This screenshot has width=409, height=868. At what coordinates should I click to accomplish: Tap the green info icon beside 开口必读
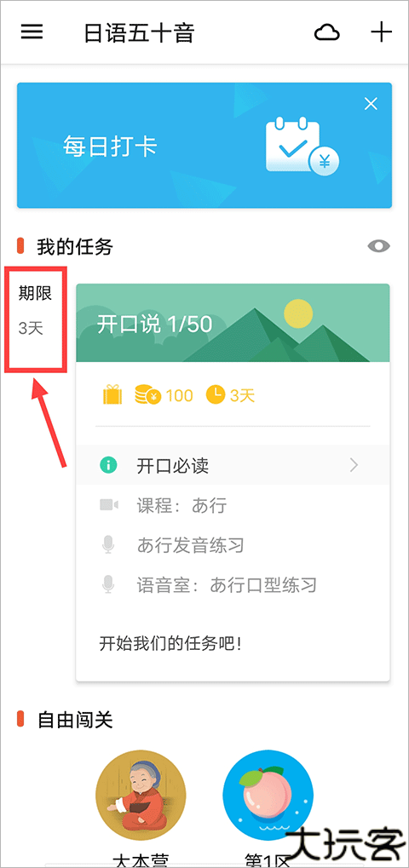[108, 466]
